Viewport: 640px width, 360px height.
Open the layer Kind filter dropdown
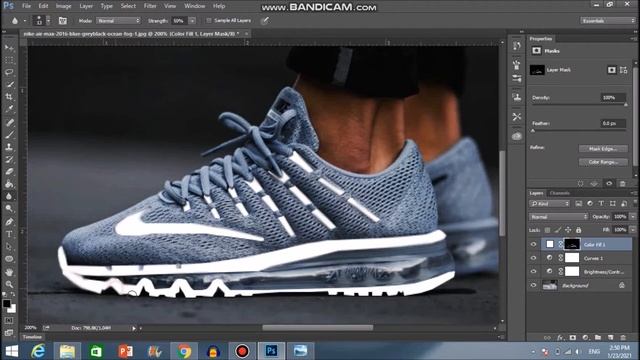pyautogui.click(x=549, y=203)
